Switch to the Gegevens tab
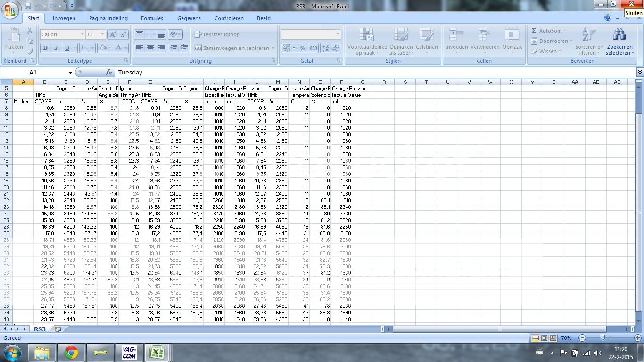This screenshot has width=644, height=362. [189, 18]
